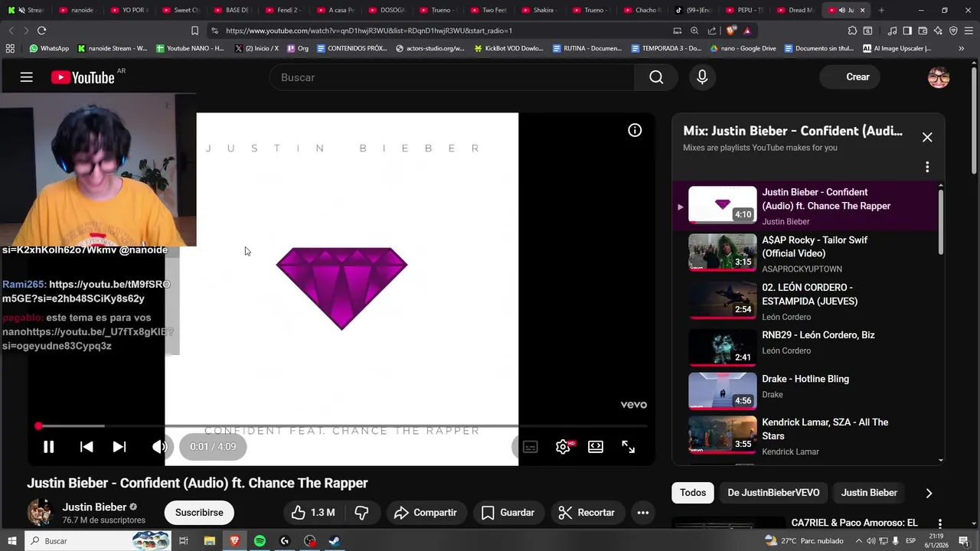Viewport: 980px width, 551px height.
Task: Open options for CA7RIEL & Paco Amoroso video
Action: 939,523
